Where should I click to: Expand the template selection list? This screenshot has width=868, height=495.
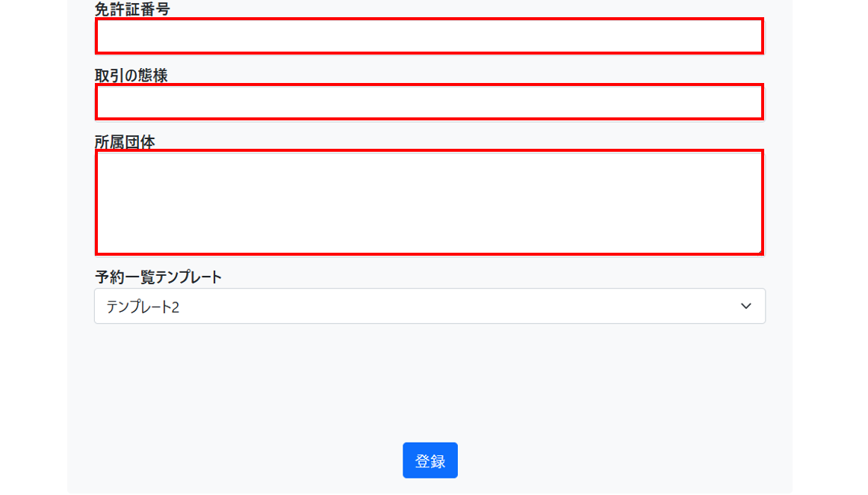pos(430,306)
